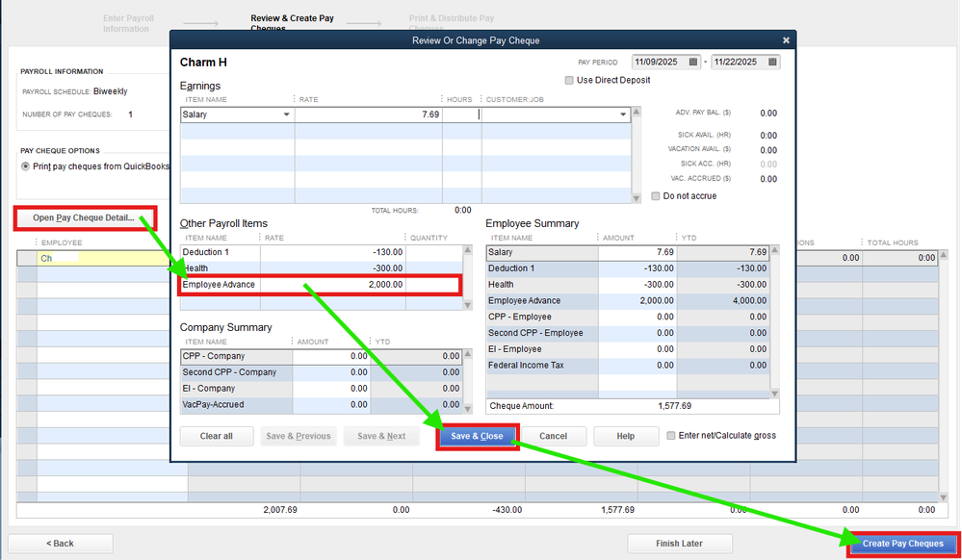Click the Clear all button
962x560 pixels.
coord(217,436)
